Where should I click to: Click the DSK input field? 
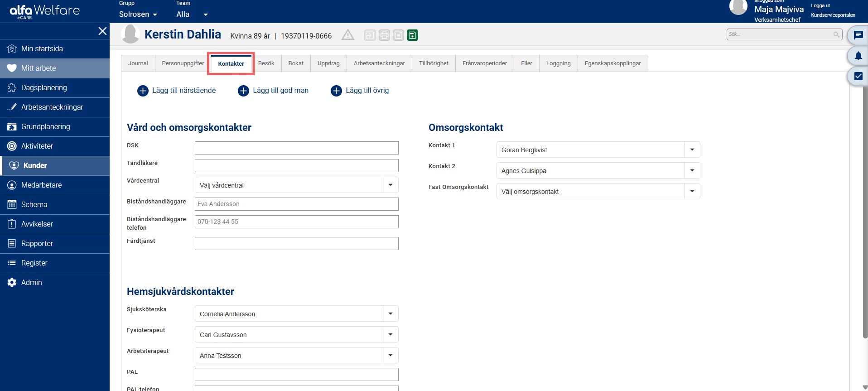(297, 148)
